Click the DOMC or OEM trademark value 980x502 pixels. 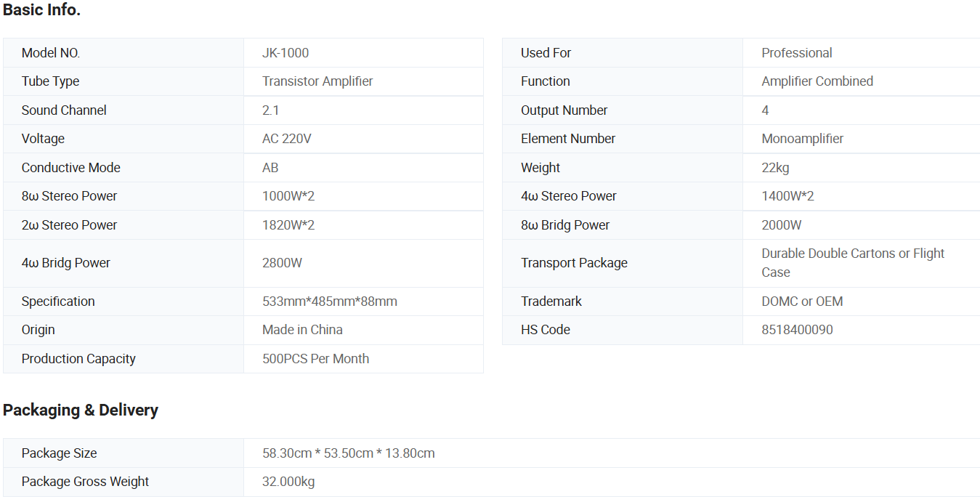(802, 301)
